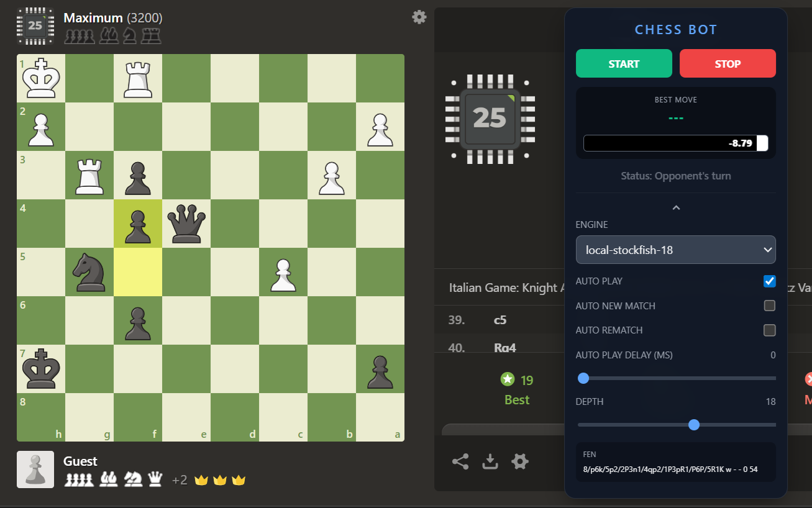This screenshot has height=508, width=812.
Task: Click the CHESS BOT panel title
Action: pos(676,29)
